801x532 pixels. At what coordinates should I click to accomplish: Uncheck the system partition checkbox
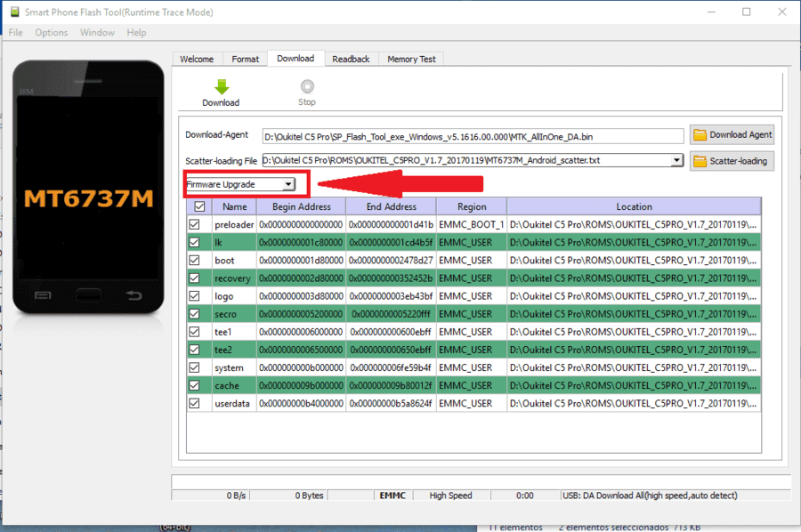coord(194,367)
